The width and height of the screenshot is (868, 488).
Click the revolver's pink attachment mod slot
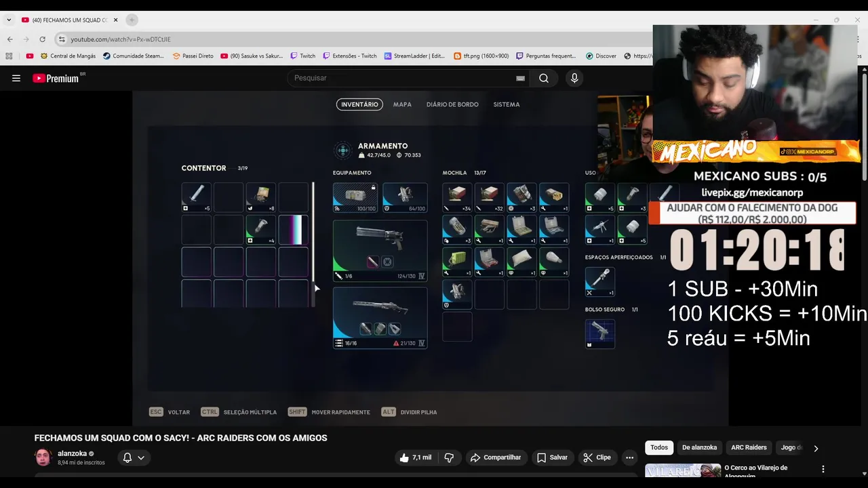coord(372,262)
